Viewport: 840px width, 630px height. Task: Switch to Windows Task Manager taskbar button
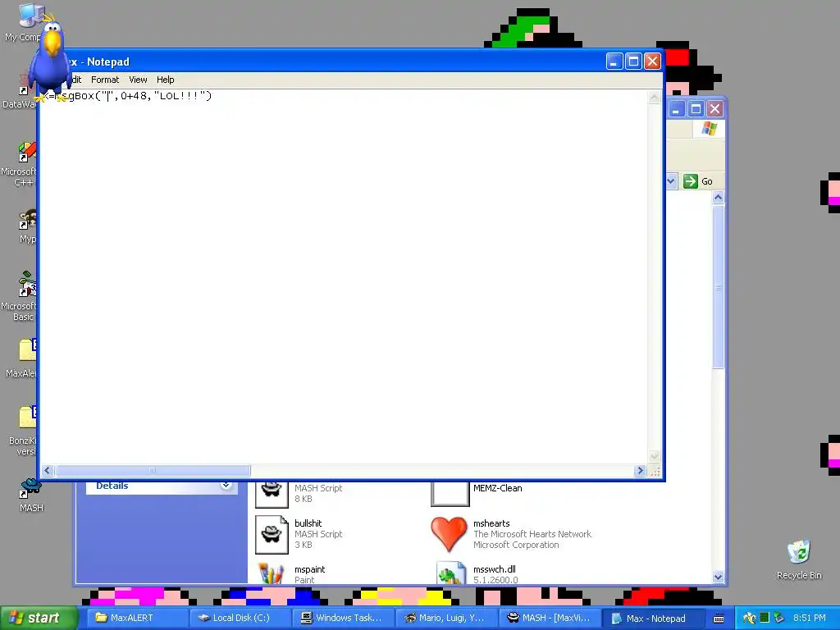344,618
